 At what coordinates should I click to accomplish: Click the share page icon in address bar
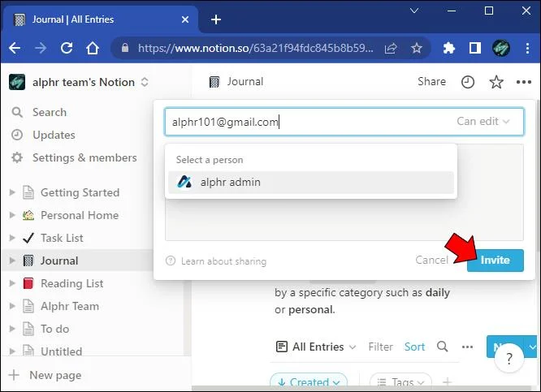coord(391,48)
